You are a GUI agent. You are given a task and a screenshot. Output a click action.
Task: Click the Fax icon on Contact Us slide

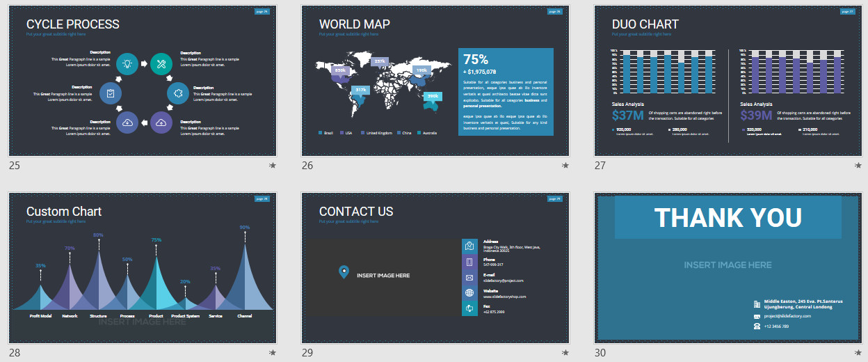469,308
